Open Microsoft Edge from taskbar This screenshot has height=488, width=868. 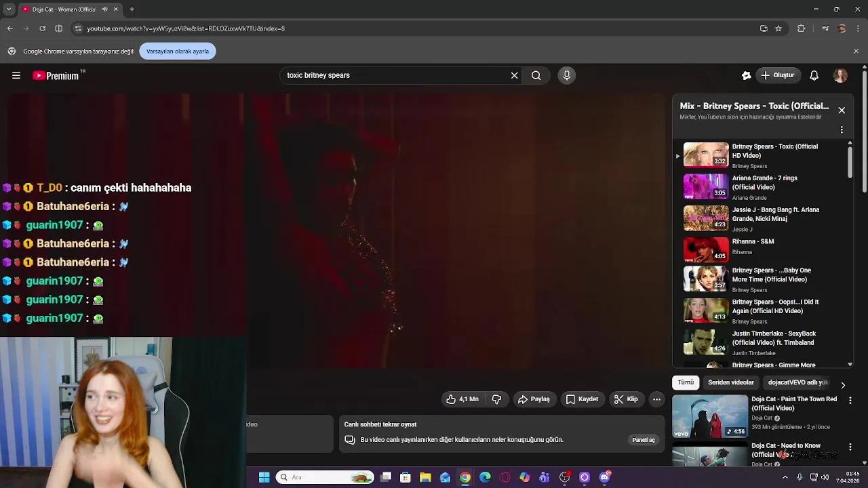[x=485, y=477]
